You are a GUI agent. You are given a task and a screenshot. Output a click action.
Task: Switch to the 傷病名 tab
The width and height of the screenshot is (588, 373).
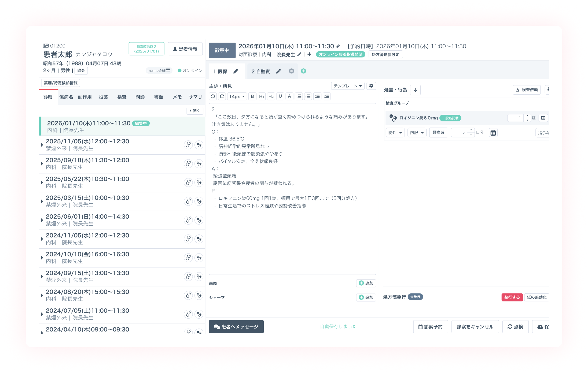pyautogui.click(x=66, y=97)
